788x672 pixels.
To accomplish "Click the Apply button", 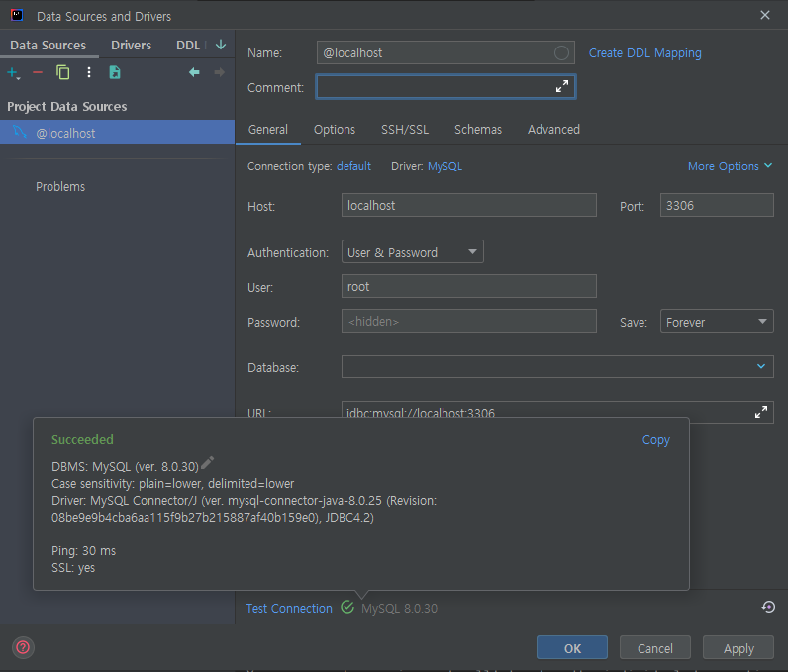I will [x=739, y=648].
